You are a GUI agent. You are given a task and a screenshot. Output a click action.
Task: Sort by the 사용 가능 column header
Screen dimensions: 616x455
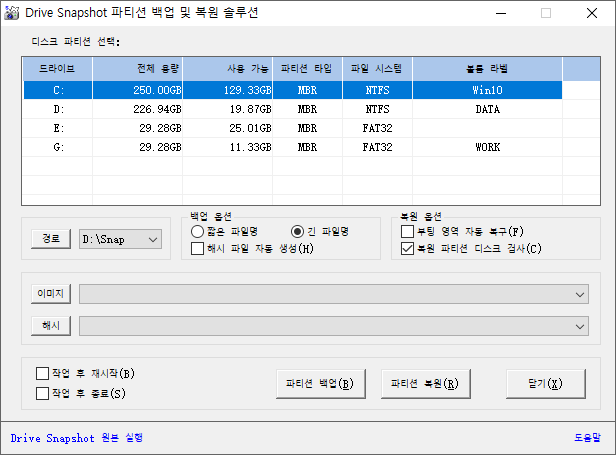[x=228, y=69]
